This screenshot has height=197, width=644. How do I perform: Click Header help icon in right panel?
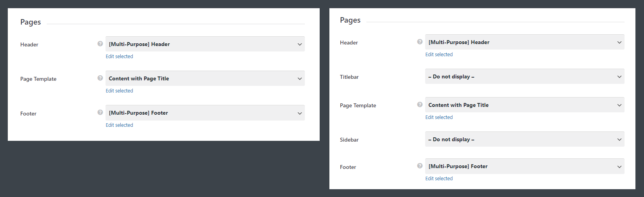[420, 42]
